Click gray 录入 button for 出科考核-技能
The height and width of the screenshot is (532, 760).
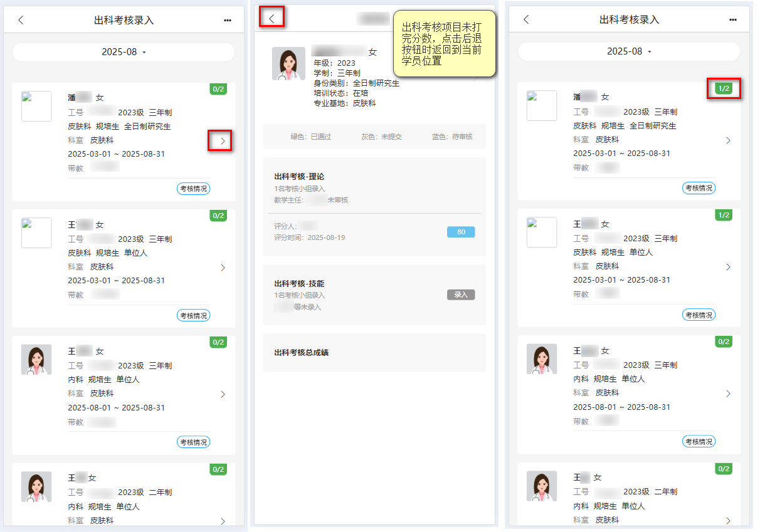point(461,295)
